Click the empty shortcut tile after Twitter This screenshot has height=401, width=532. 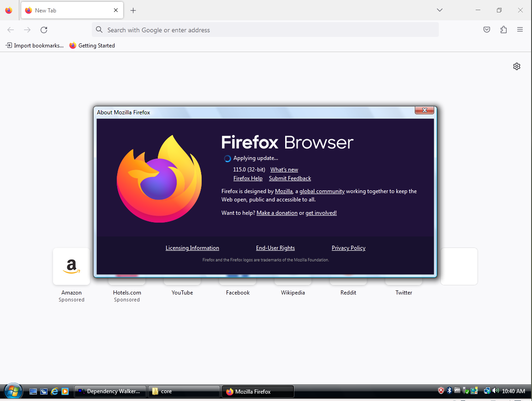point(459,266)
